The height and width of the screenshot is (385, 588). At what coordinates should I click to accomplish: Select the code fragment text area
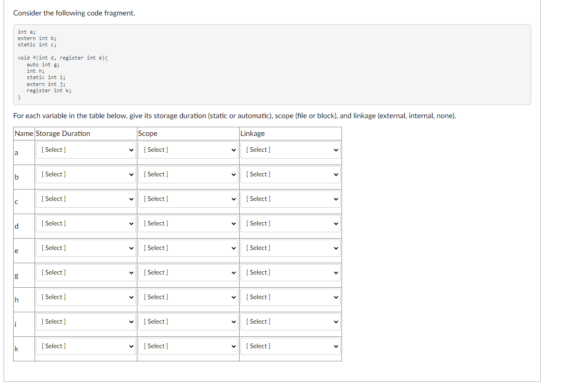pyautogui.click(x=272, y=64)
